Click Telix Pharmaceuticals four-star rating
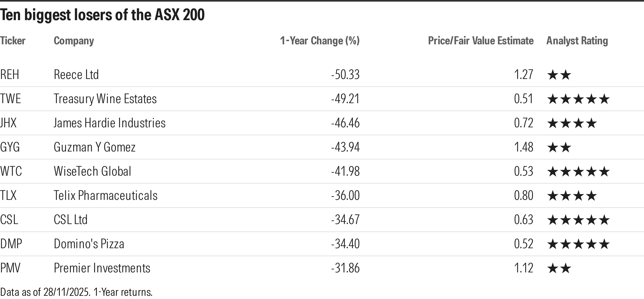The height and width of the screenshot is (299, 644). click(572, 196)
